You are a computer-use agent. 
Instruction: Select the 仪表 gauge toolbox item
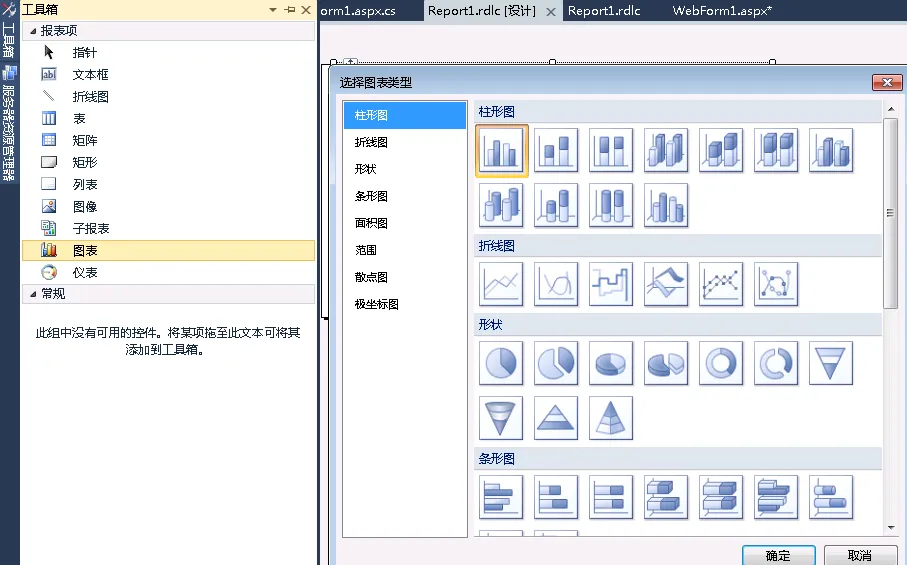pos(168,272)
